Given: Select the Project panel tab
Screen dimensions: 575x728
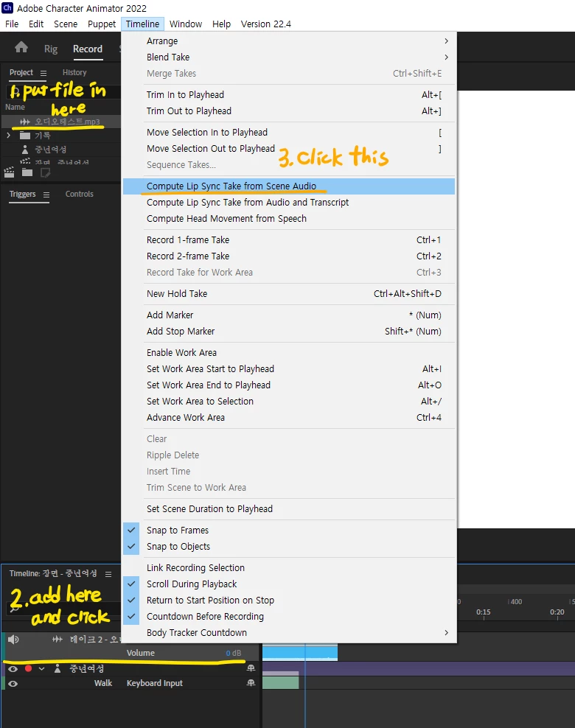Looking at the screenshot, I should pos(21,72).
